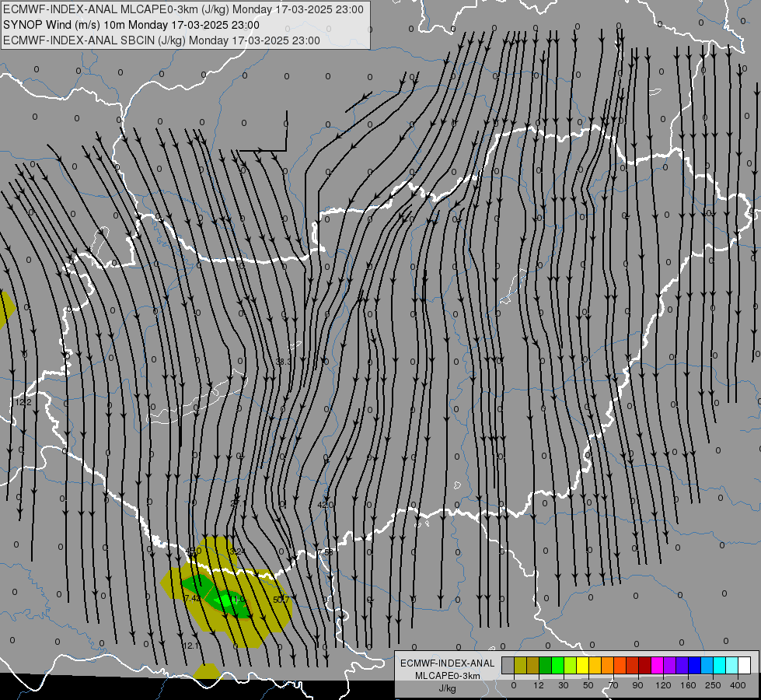
Task: Select the dark green legend swatch
Action: [546, 665]
